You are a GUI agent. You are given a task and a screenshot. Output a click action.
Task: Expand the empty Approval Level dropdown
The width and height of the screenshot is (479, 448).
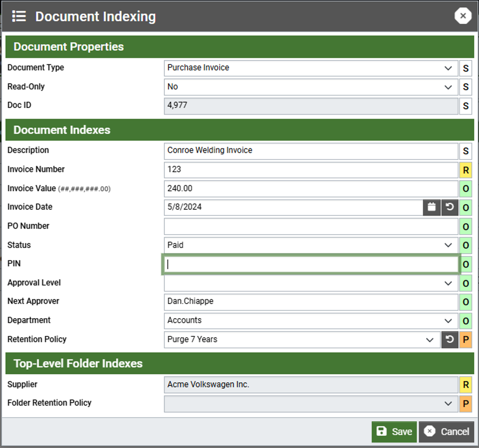(311, 283)
